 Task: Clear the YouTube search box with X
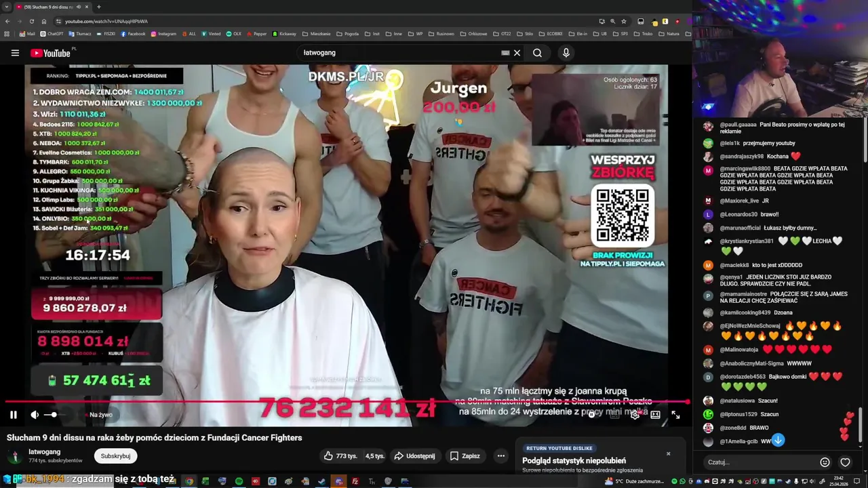(517, 53)
